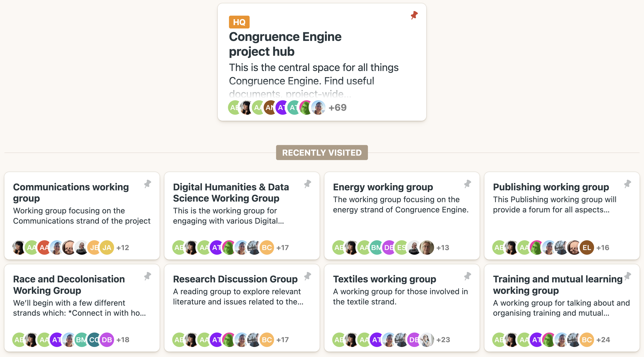Pin the Textiles working group card

pyautogui.click(x=468, y=277)
